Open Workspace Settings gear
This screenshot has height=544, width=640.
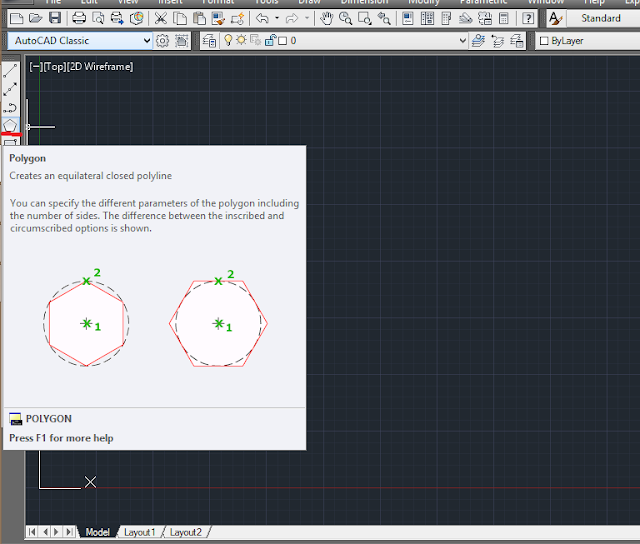pos(162,41)
